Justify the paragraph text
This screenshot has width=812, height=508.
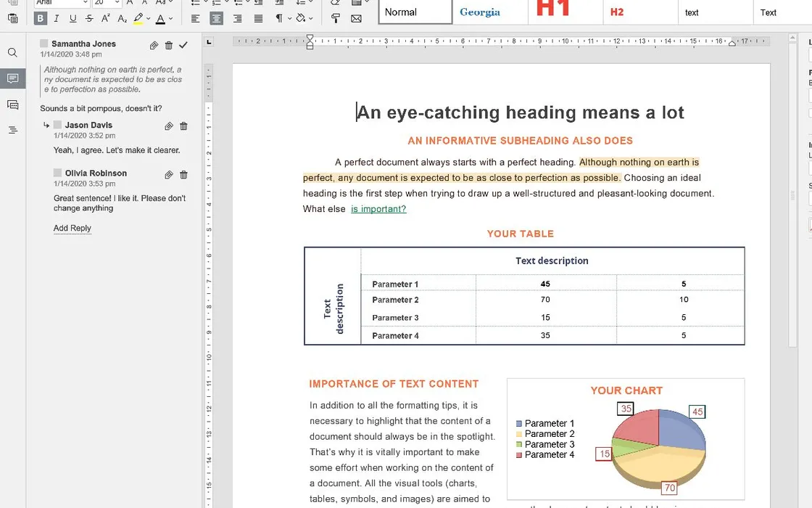[258, 19]
